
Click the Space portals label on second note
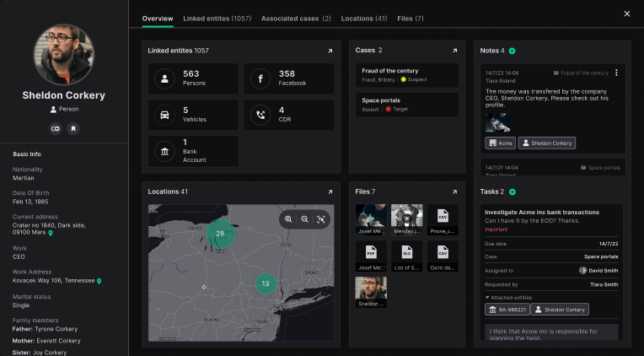pyautogui.click(x=600, y=168)
